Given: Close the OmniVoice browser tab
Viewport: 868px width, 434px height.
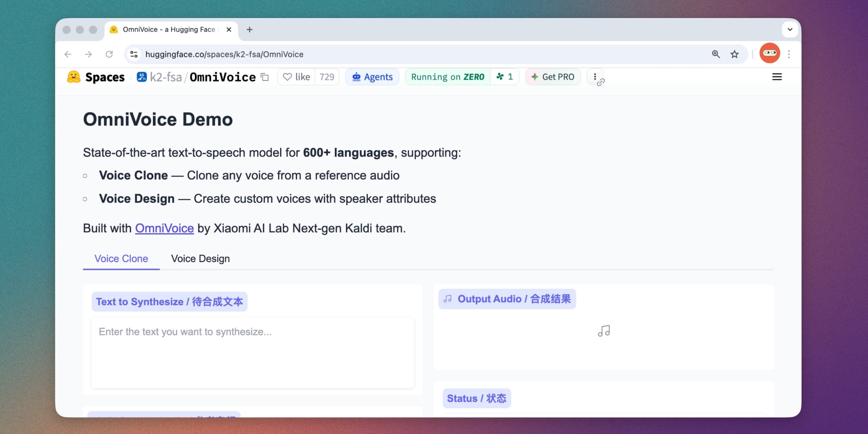Looking at the screenshot, I should [229, 29].
